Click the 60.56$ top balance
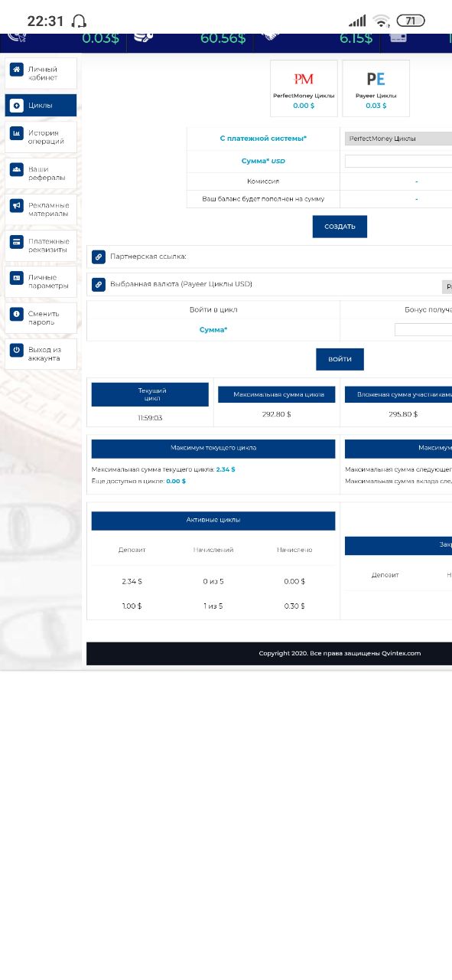Image resolution: width=452 pixels, height=980 pixels. click(223, 38)
